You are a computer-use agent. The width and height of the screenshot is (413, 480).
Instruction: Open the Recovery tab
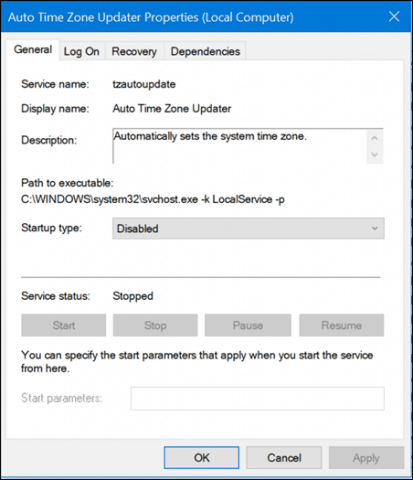pyautogui.click(x=134, y=51)
